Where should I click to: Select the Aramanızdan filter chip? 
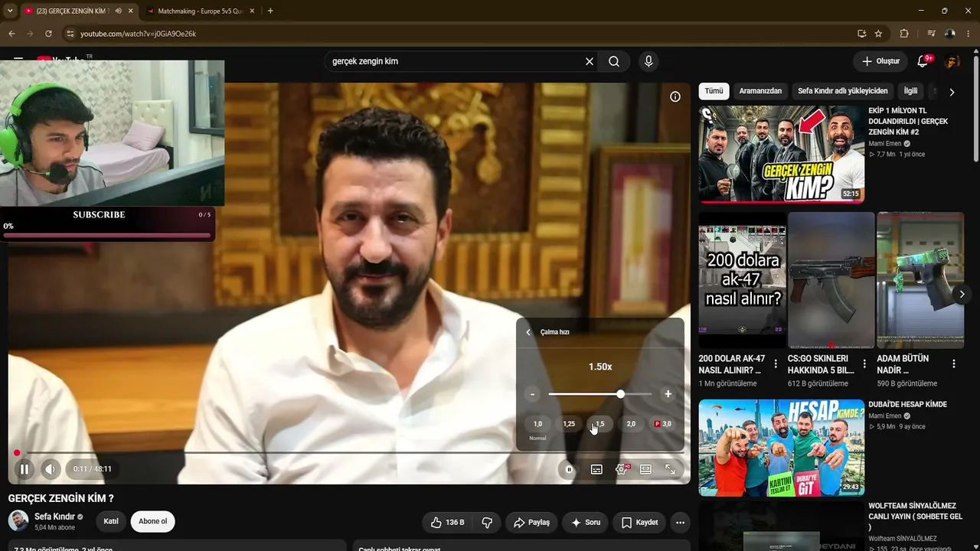point(760,91)
